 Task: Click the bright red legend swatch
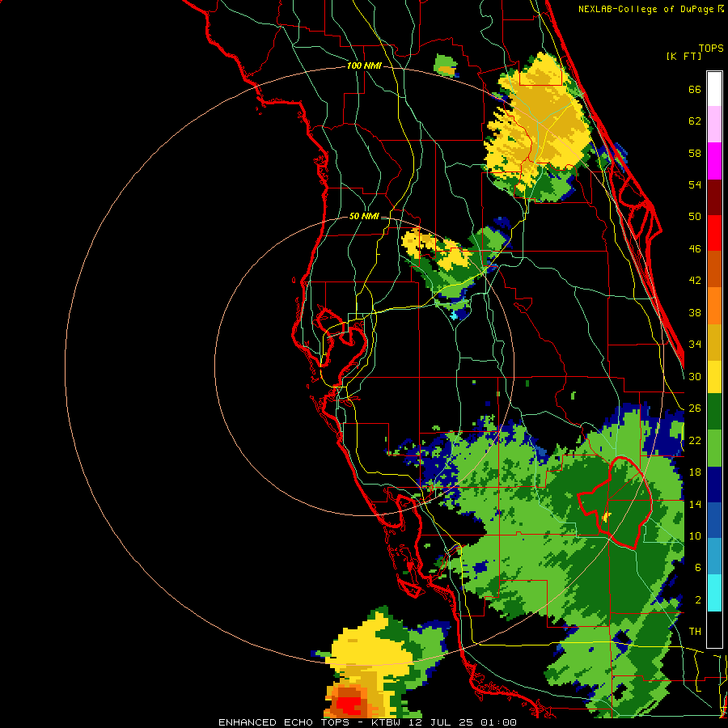click(x=714, y=233)
